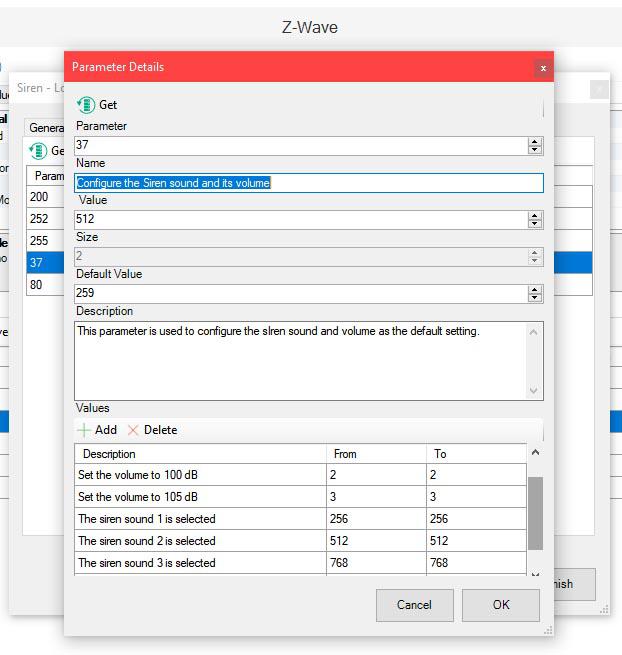Decrease the Parameter number with the down arrow

coord(535,151)
